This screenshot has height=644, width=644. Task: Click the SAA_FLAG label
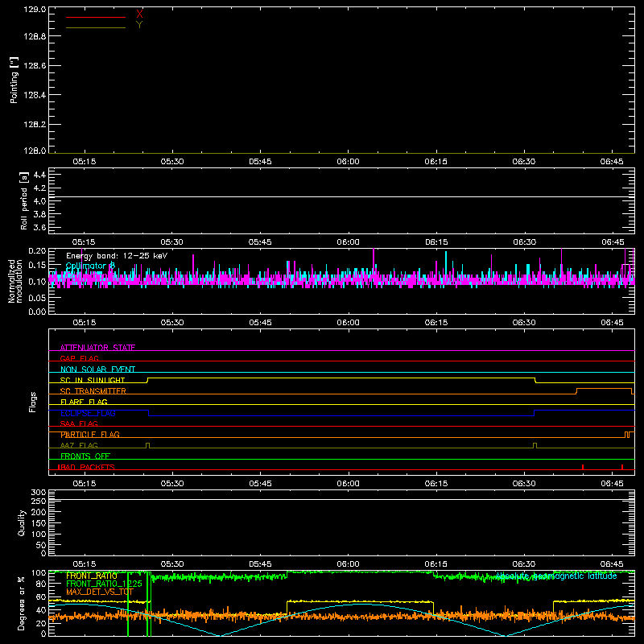pos(79,423)
